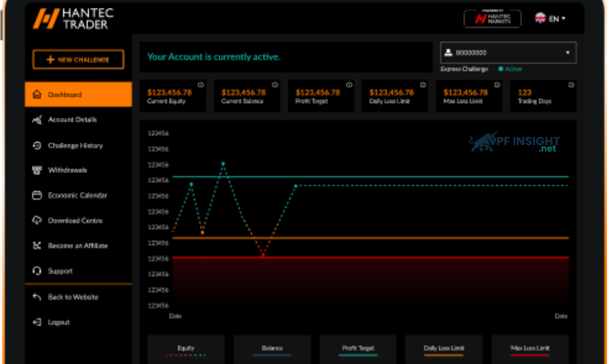Viewport: 607px width, 364px height.
Task: Toggle the Max Loss Limit legend item
Action: [530, 349]
